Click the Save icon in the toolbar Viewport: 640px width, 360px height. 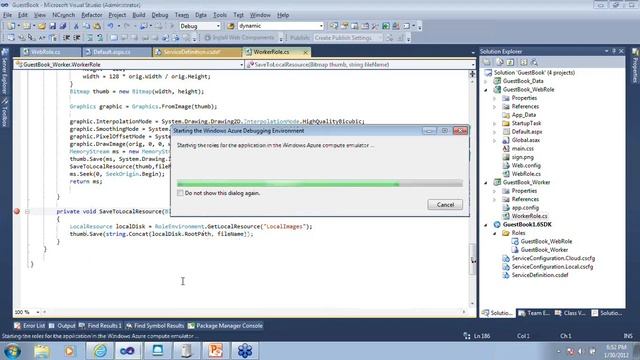tap(53, 26)
